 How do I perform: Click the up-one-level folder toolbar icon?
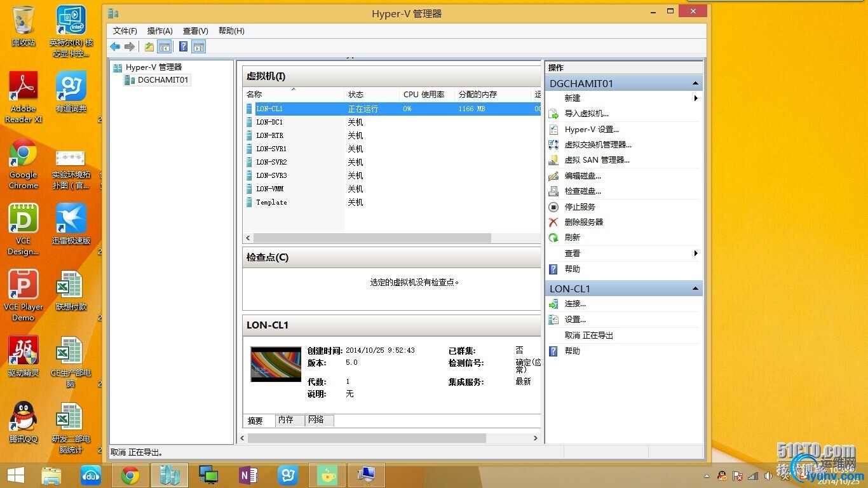[149, 46]
